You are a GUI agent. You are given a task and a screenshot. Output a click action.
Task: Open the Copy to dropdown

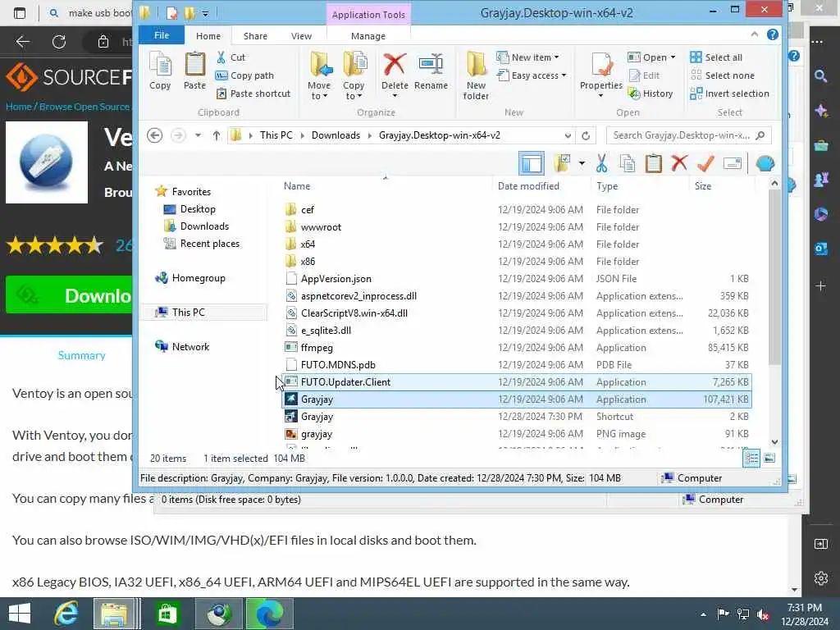point(354,76)
